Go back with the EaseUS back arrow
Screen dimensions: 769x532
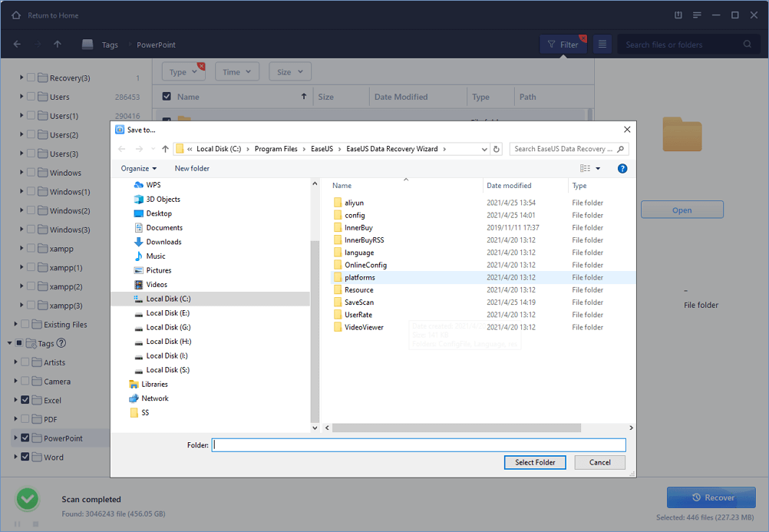point(17,45)
